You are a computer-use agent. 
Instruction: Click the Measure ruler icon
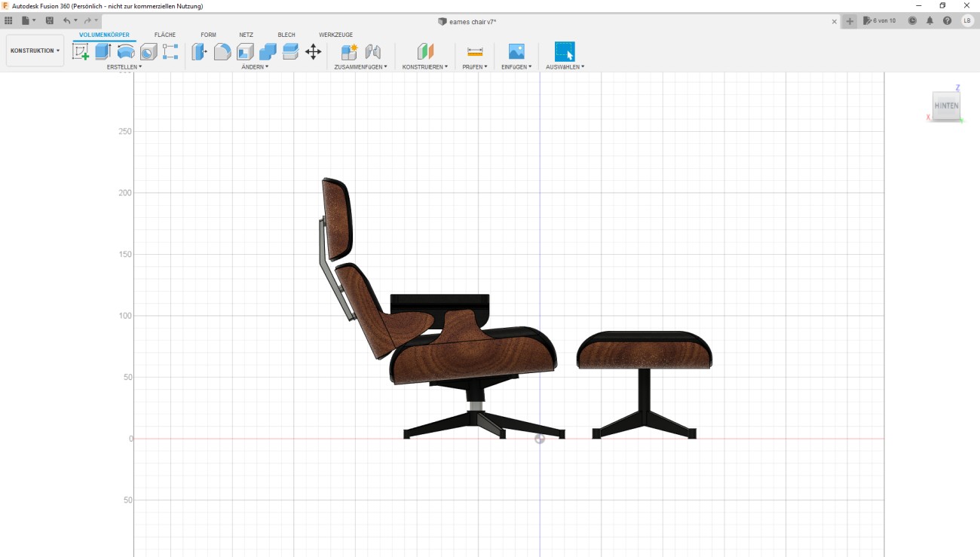tap(475, 51)
